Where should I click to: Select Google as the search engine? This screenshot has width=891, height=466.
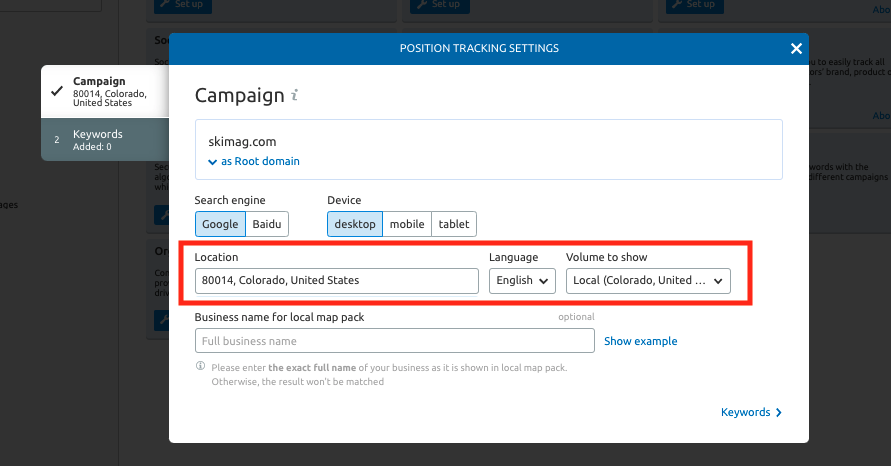(x=220, y=224)
